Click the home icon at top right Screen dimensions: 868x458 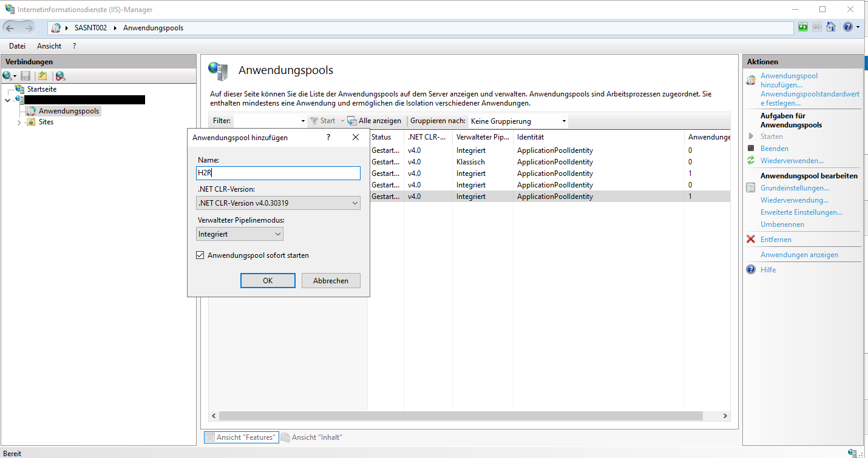pos(831,27)
